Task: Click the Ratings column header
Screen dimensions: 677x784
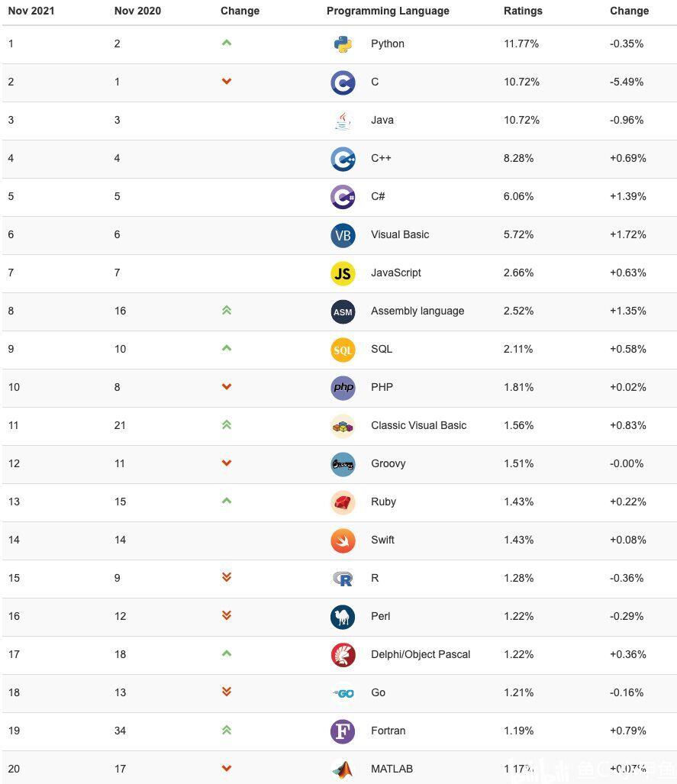Action: [x=523, y=11]
